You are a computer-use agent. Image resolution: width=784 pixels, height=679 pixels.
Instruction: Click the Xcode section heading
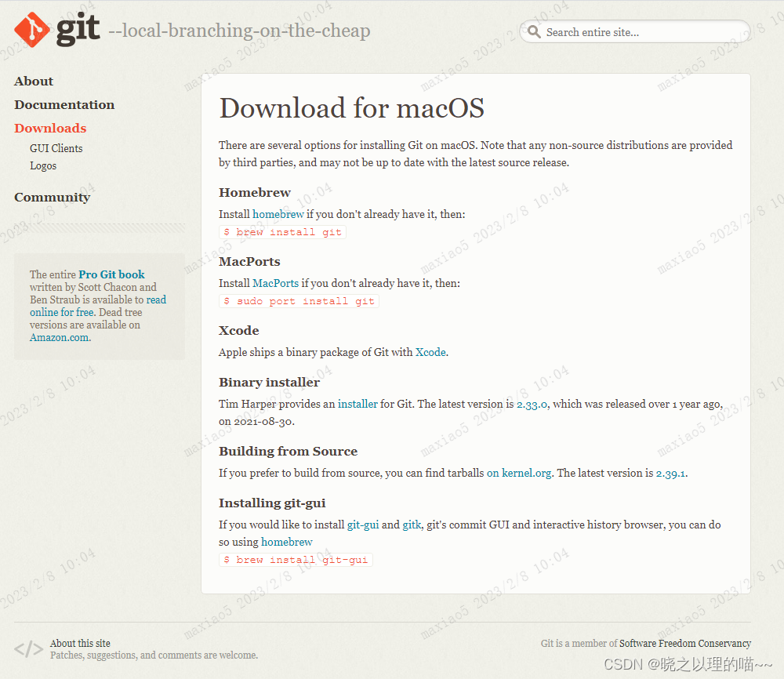coord(239,331)
